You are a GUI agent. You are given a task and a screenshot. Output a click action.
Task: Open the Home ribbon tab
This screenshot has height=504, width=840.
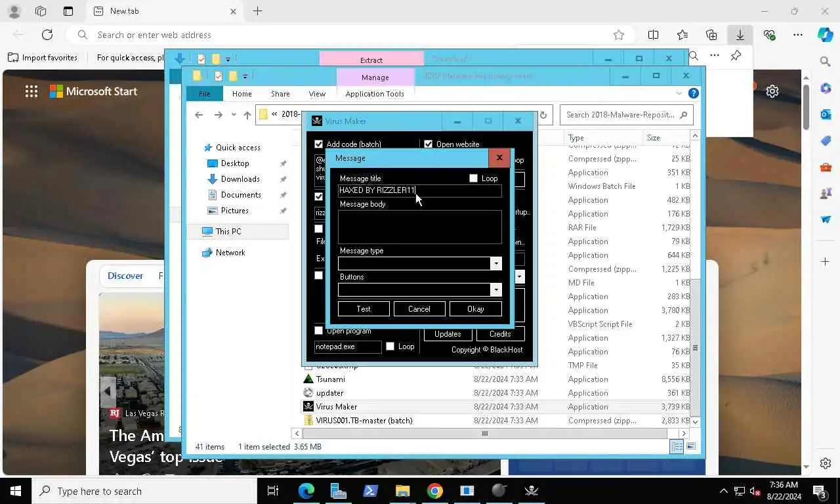click(x=241, y=94)
